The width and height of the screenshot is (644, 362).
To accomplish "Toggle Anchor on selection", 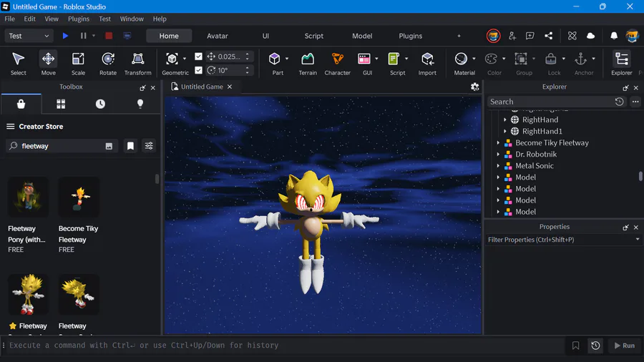I will (x=581, y=63).
